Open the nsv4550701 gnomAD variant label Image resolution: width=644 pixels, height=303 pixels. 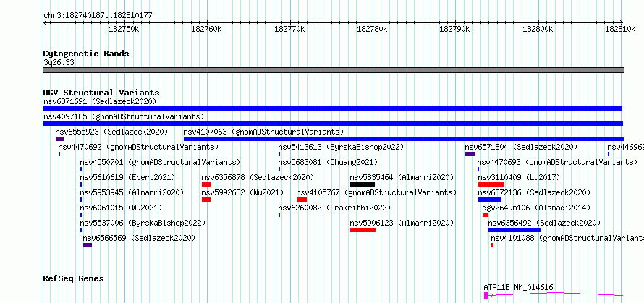click(x=160, y=162)
